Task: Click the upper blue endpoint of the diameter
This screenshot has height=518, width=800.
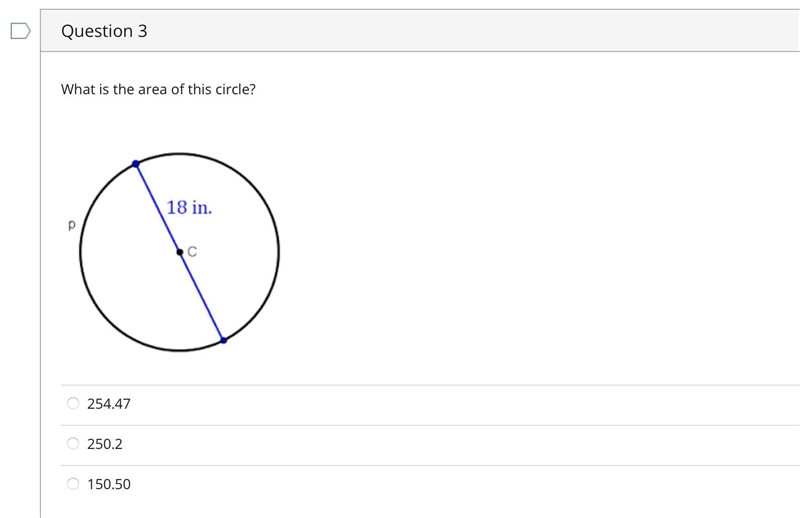Action: (136, 164)
